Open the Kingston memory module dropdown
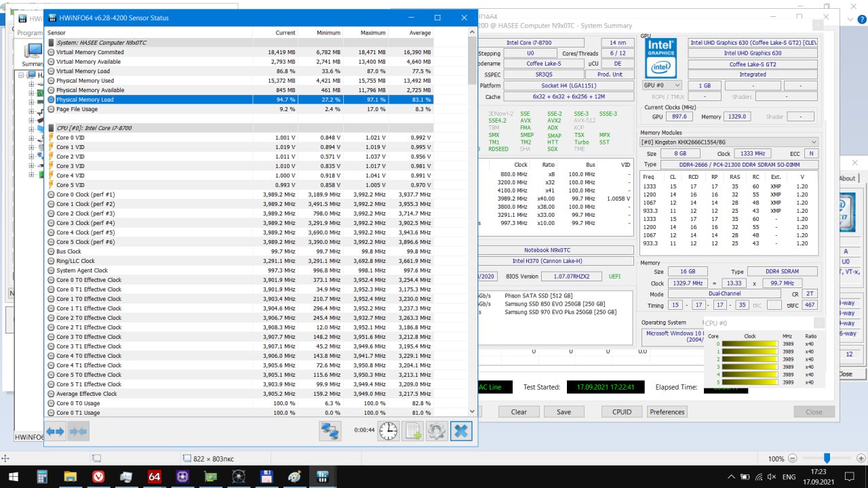Image resolution: width=868 pixels, height=488 pixels. (x=729, y=142)
